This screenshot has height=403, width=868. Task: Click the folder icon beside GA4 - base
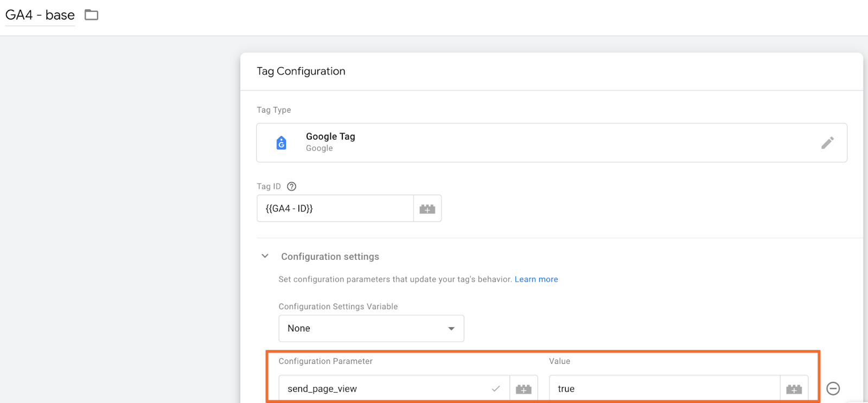pos(91,15)
